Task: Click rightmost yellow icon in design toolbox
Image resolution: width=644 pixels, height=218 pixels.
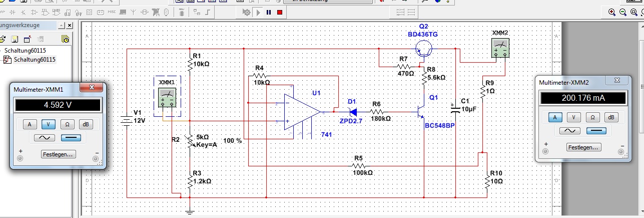Action: [65, 39]
